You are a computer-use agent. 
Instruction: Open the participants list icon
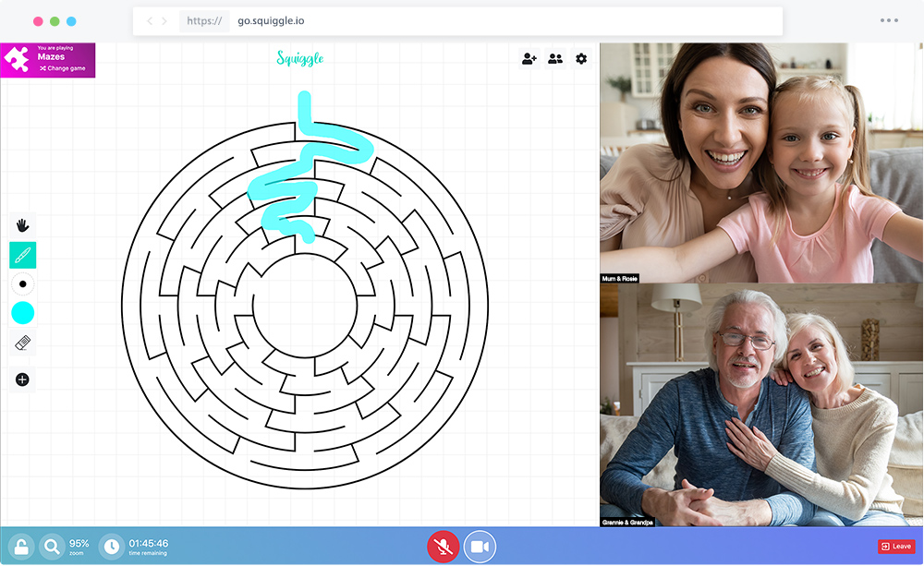[555, 58]
